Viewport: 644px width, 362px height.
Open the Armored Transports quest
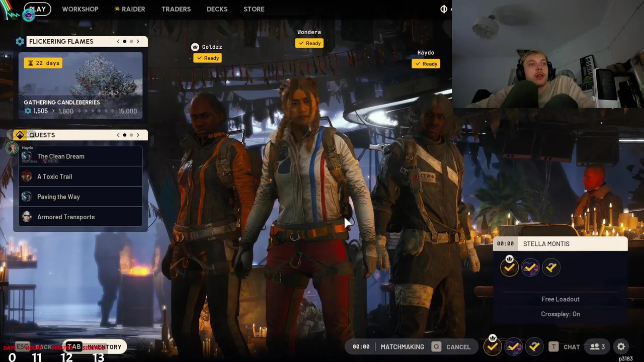click(x=80, y=217)
